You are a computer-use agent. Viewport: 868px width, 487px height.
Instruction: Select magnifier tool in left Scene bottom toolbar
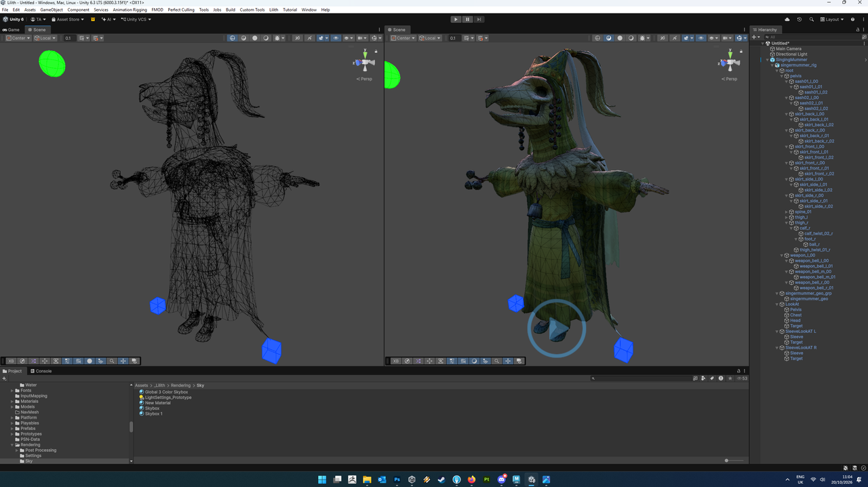(112, 361)
